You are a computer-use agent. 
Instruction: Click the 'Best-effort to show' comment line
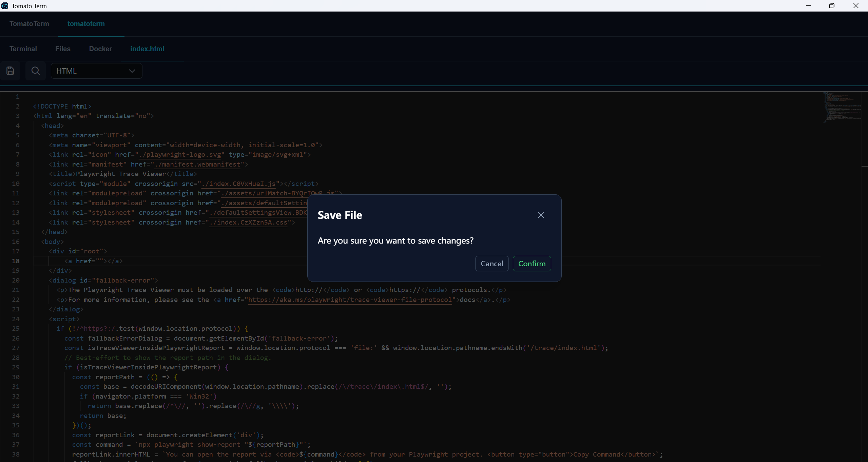[x=168, y=358]
